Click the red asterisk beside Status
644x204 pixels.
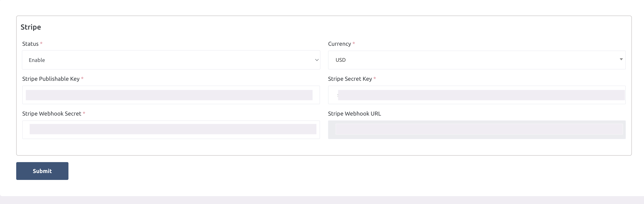[x=41, y=44]
